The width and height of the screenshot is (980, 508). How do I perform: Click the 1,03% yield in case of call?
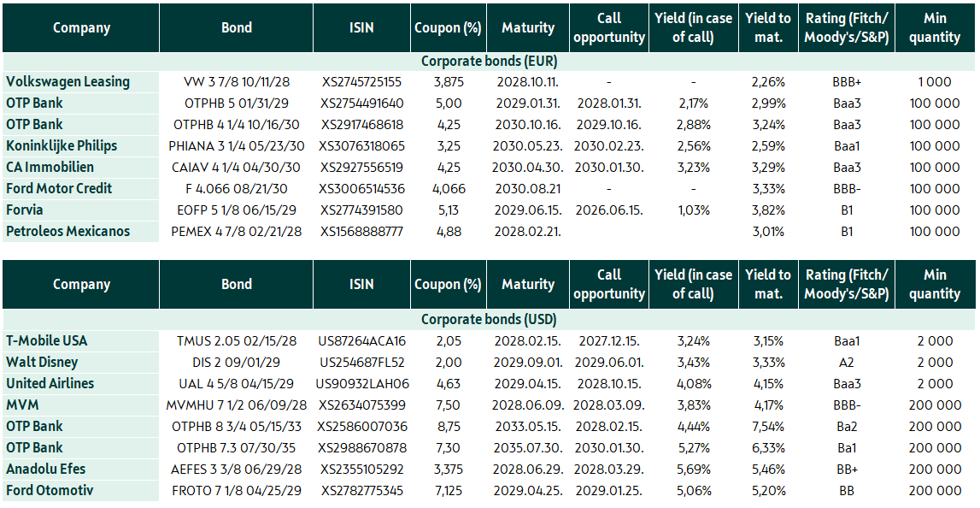tap(693, 210)
